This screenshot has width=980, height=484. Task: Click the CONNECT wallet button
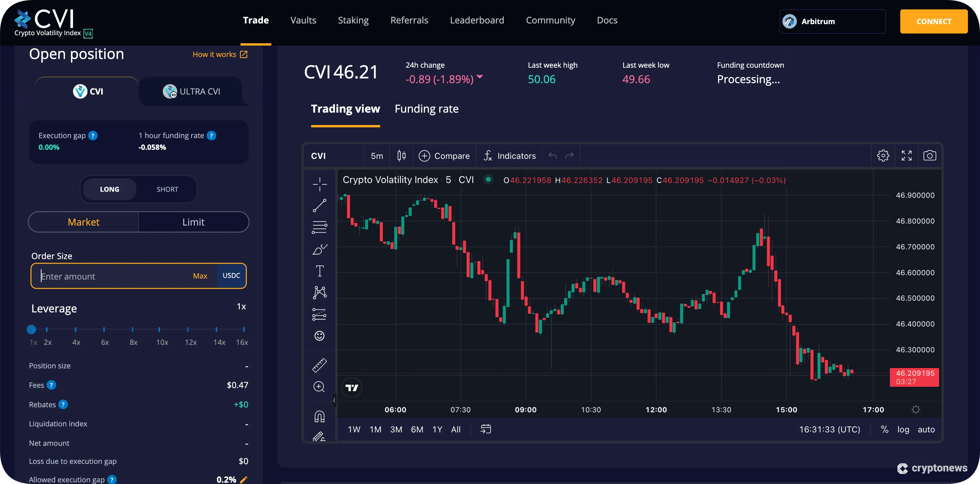pyautogui.click(x=933, y=21)
